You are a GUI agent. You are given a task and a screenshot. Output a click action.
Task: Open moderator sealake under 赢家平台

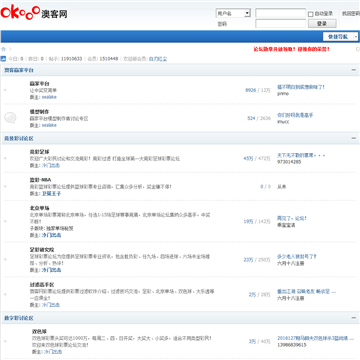pyautogui.click(x=49, y=97)
